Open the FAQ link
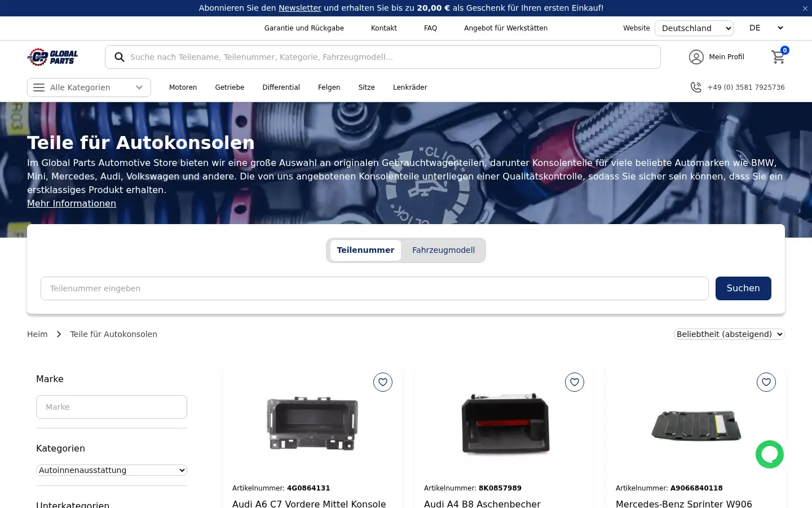 (430, 28)
